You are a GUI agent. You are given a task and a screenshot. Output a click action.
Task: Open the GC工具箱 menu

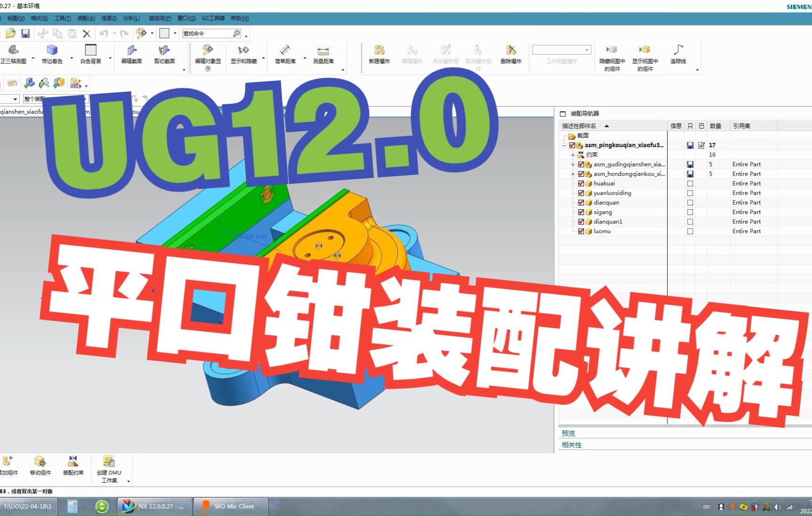(213, 18)
